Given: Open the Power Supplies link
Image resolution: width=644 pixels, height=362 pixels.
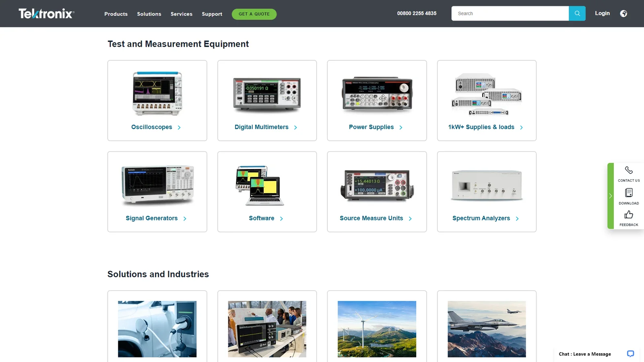Looking at the screenshot, I should 372,127.
